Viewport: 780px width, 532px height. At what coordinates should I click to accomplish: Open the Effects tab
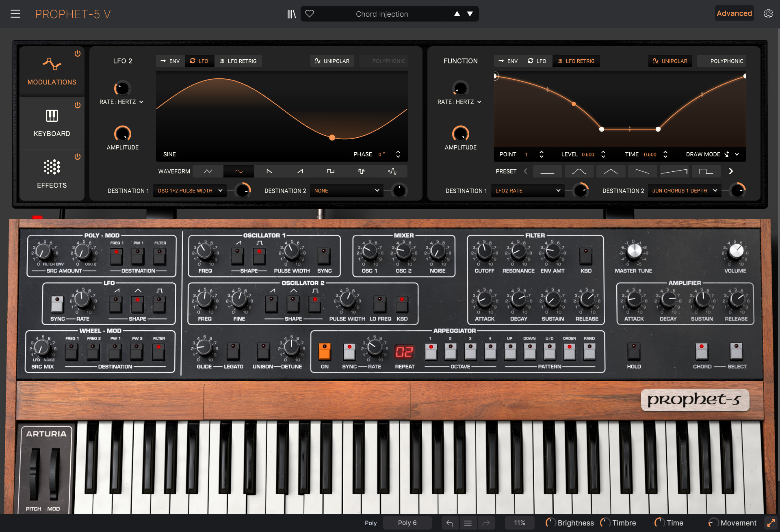pos(52,175)
